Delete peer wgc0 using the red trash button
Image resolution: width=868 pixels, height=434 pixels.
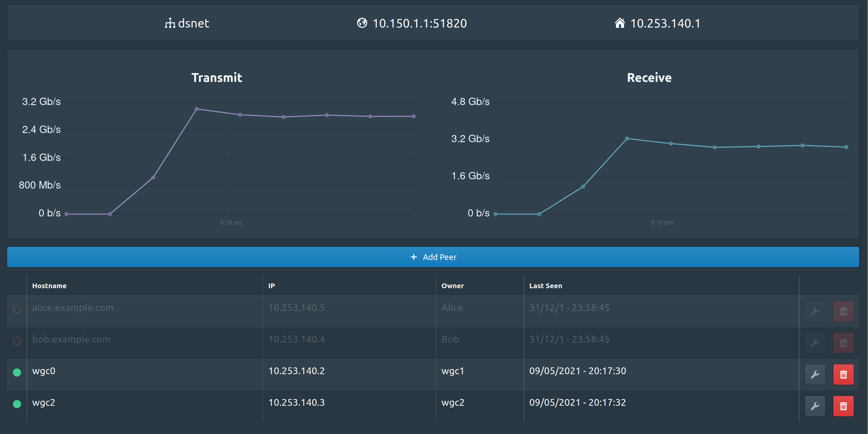(x=844, y=375)
